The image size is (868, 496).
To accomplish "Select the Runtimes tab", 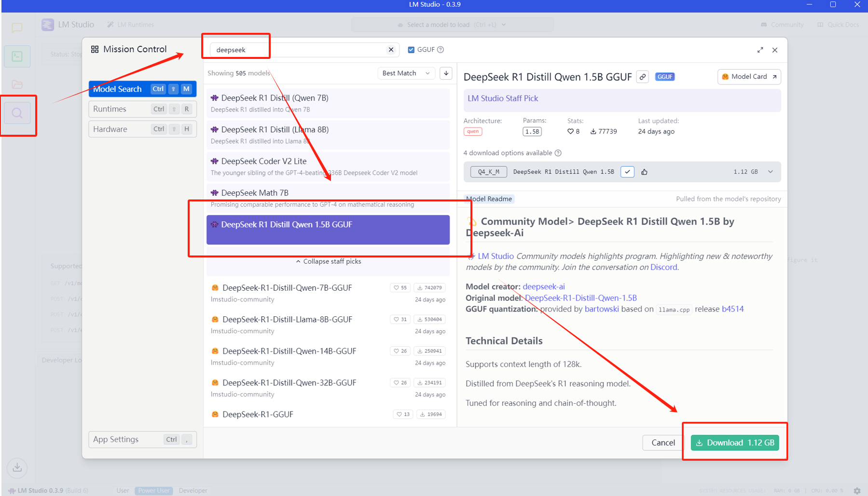I will [x=142, y=109].
